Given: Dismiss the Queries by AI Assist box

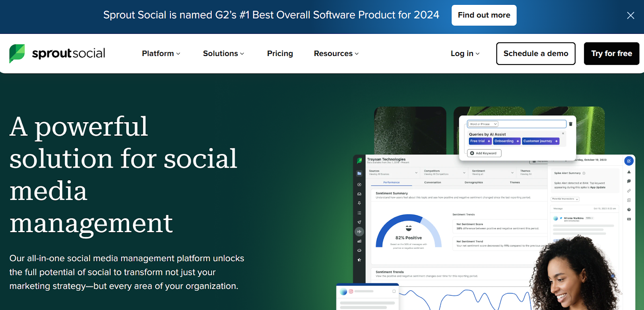Looking at the screenshot, I should pyautogui.click(x=563, y=133).
